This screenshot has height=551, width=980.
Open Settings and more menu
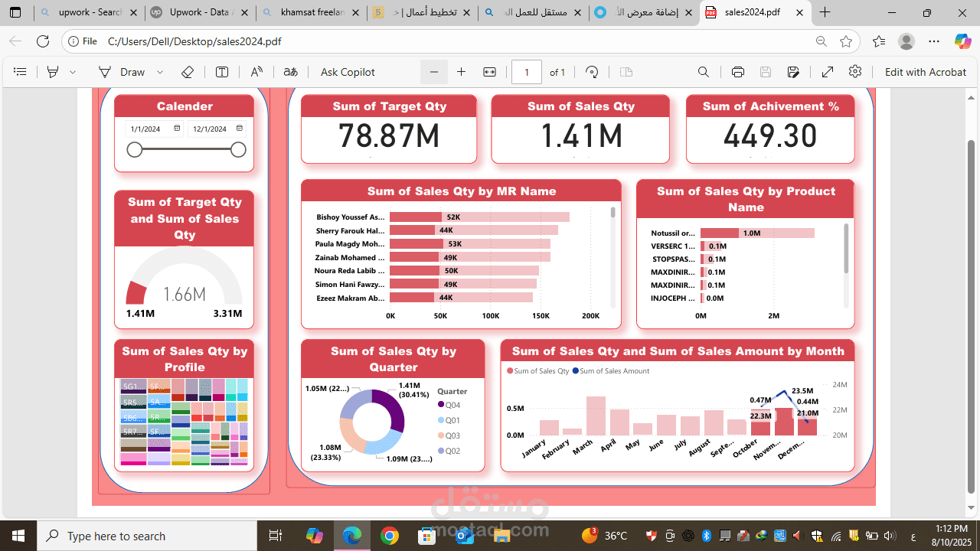pos(934,41)
